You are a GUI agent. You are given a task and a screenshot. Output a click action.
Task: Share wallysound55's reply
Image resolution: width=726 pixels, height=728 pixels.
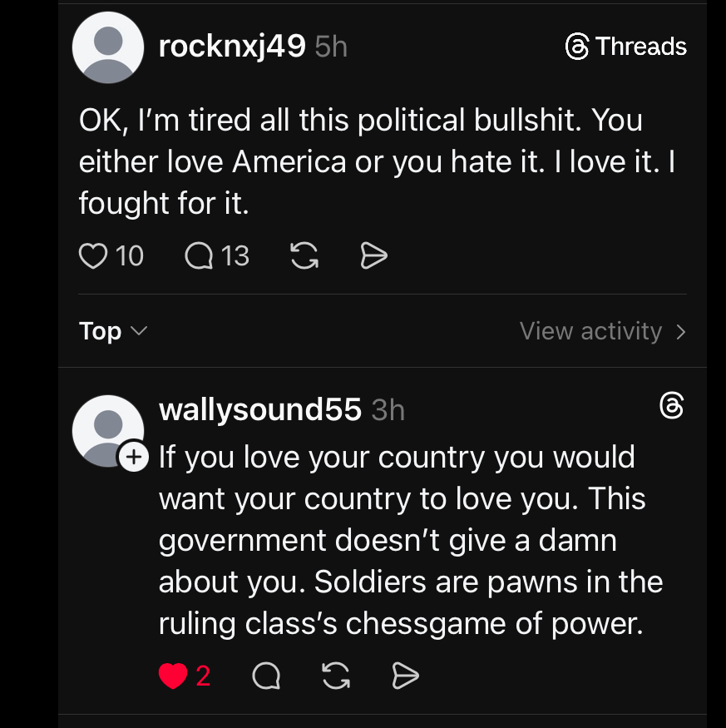point(405,677)
